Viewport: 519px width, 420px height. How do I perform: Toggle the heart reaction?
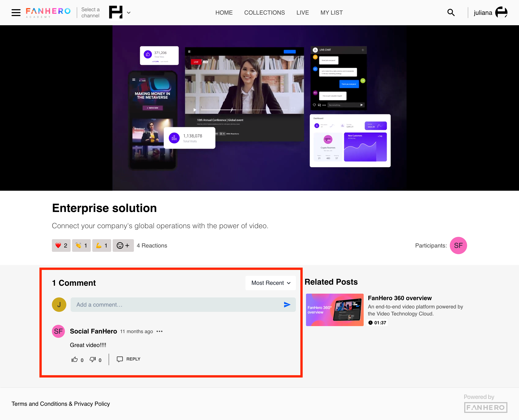click(x=61, y=246)
